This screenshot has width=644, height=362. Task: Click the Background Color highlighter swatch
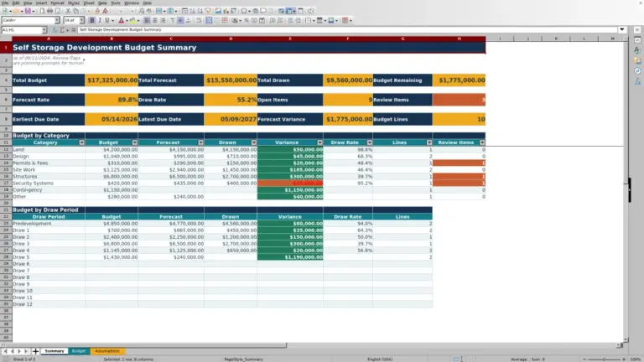[x=132, y=20]
